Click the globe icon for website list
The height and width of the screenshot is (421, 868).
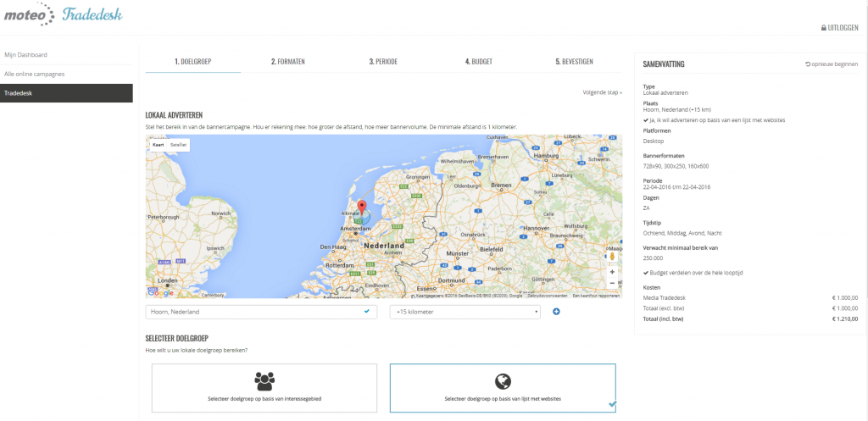coord(503,380)
